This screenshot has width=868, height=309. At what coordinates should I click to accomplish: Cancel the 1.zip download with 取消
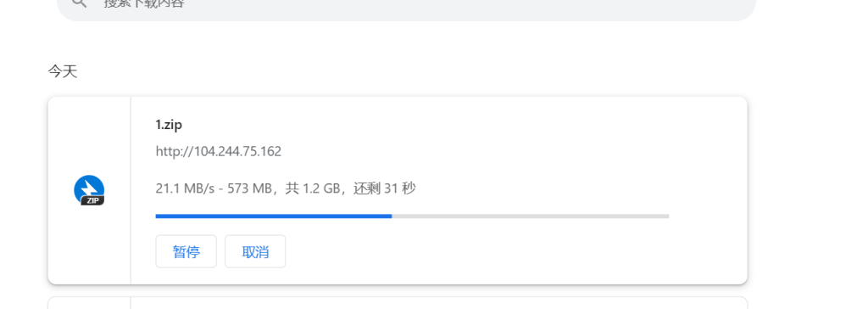click(x=255, y=252)
